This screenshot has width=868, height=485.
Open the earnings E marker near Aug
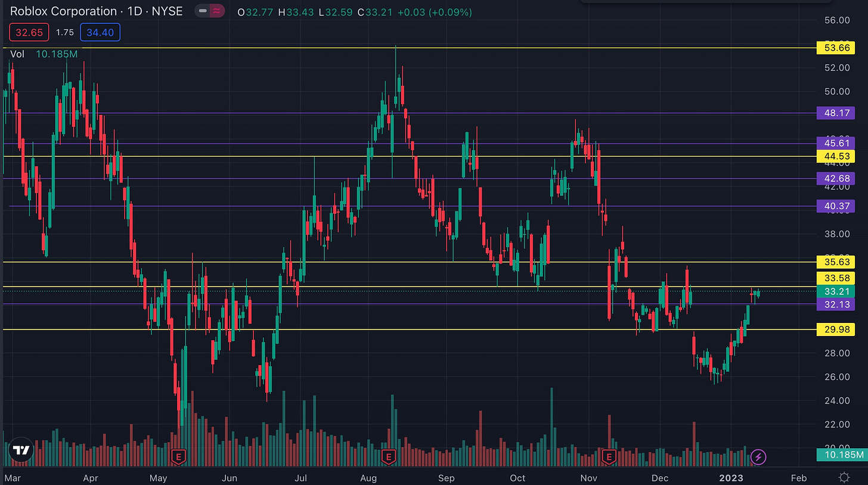(389, 457)
